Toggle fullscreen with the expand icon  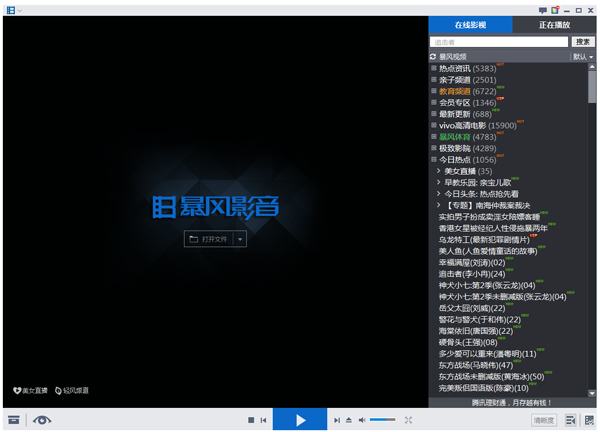(x=408, y=420)
